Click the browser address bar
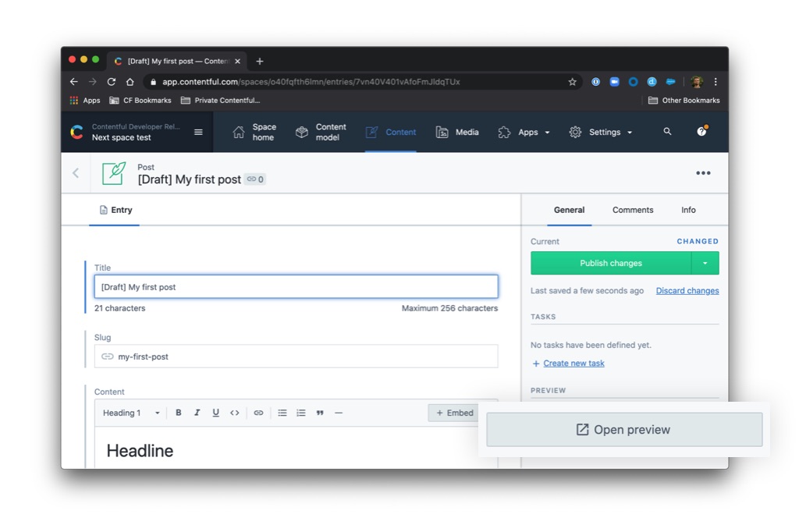Viewport: 806px width, 532px height. (362, 82)
